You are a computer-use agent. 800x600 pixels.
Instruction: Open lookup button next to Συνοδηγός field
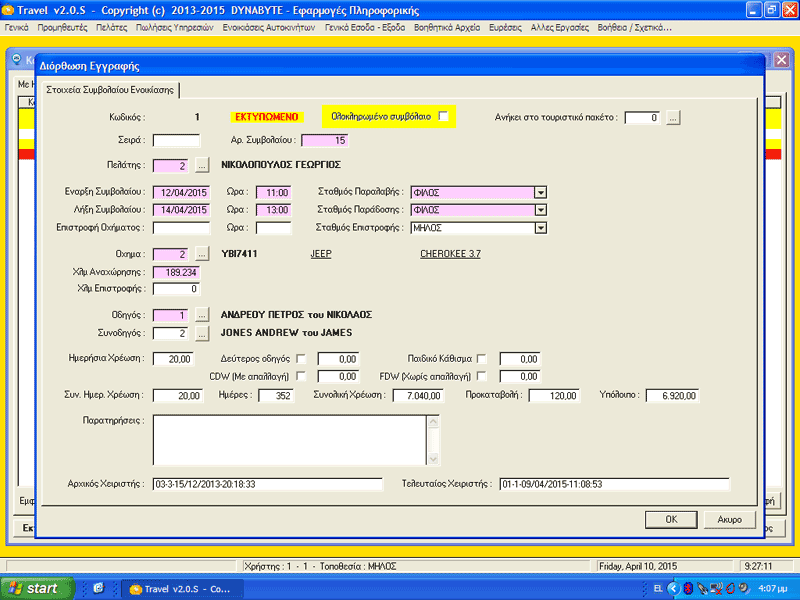click(202, 334)
